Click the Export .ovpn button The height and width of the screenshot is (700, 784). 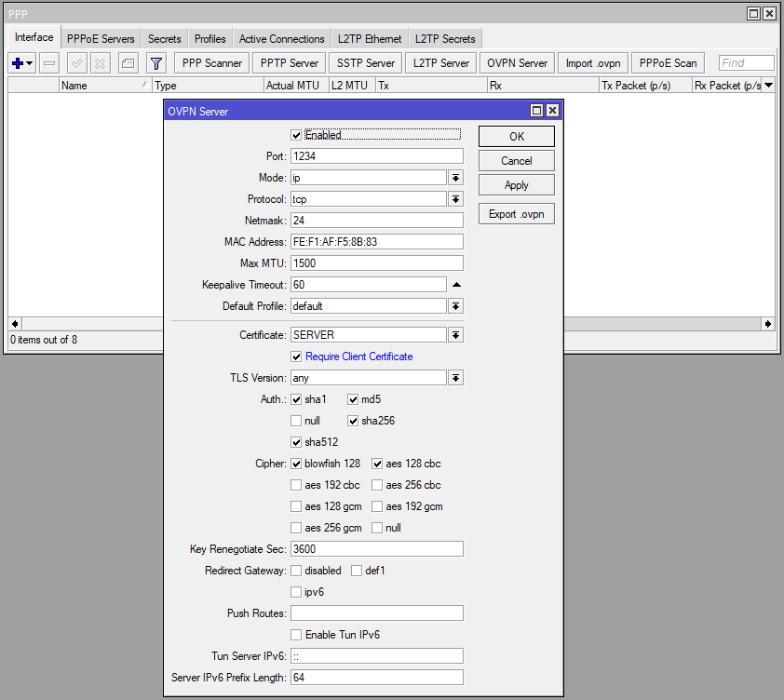pyautogui.click(x=517, y=214)
